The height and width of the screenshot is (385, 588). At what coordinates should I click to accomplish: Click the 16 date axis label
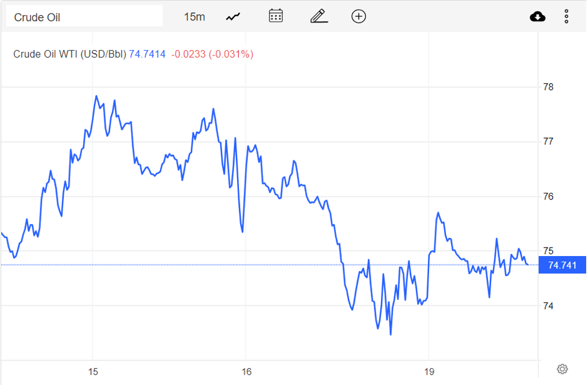(246, 372)
